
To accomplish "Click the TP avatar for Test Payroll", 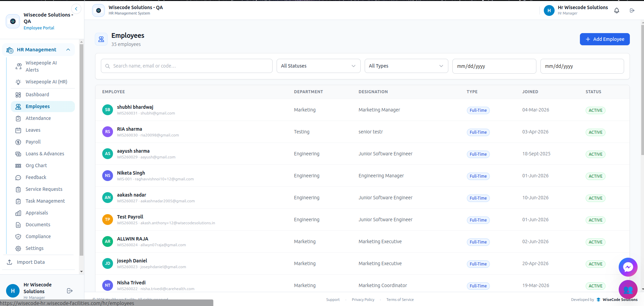I will (108, 220).
